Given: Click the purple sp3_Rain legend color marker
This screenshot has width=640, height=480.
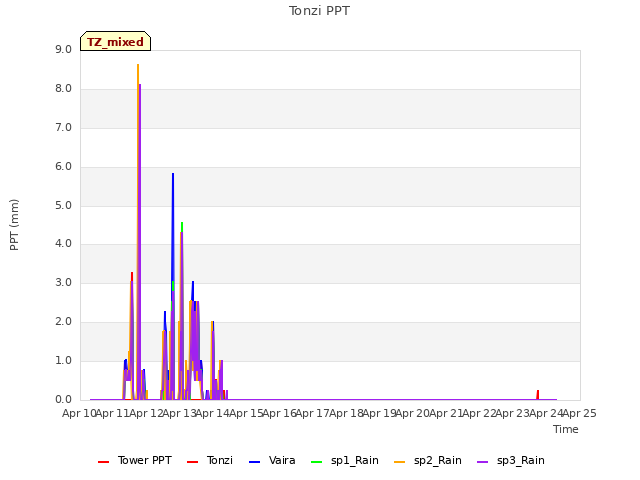Looking at the screenshot, I should point(482,462).
